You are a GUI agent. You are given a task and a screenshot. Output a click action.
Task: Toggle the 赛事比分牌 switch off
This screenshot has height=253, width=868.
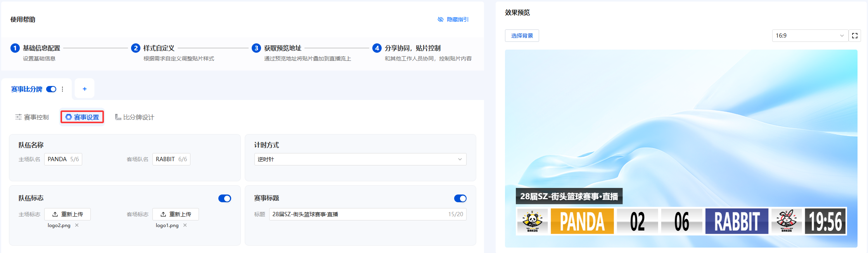coord(51,89)
